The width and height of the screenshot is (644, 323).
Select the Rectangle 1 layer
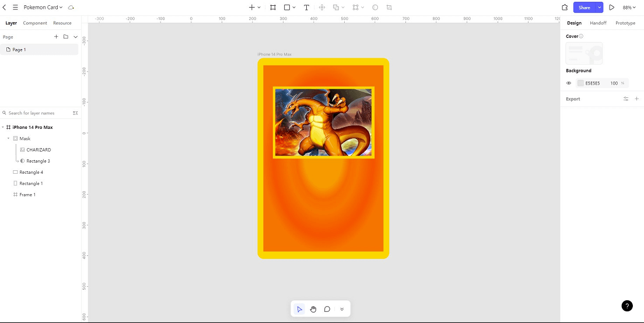pos(32,184)
